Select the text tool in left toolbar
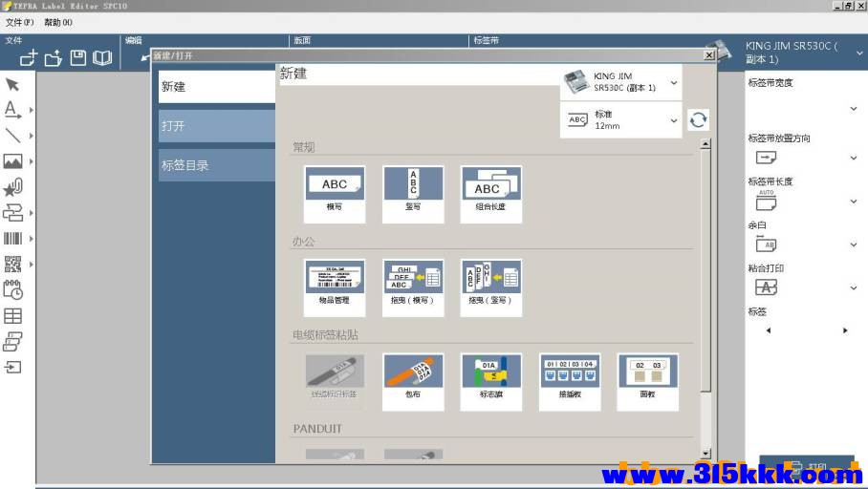The image size is (868, 489). click(x=12, y=110)
